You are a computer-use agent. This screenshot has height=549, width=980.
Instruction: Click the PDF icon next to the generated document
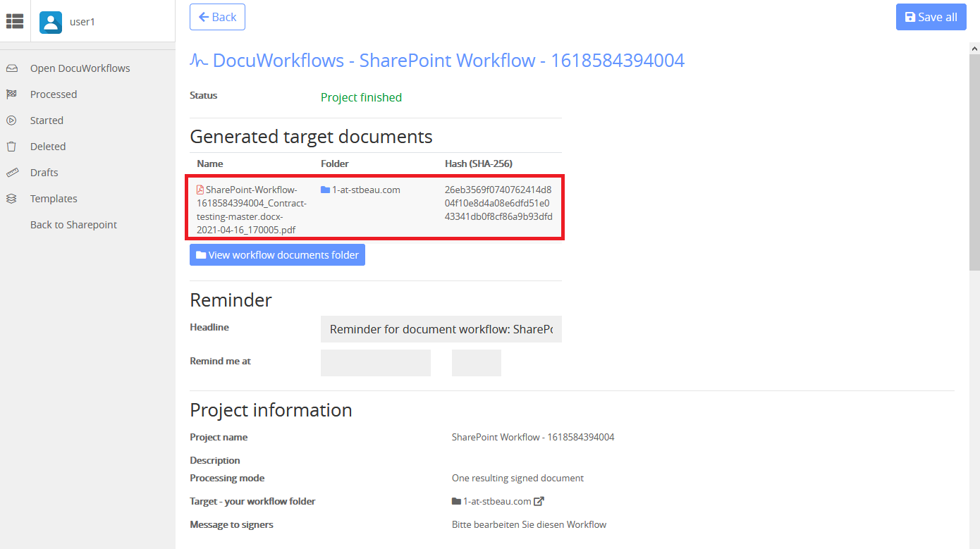200,189
